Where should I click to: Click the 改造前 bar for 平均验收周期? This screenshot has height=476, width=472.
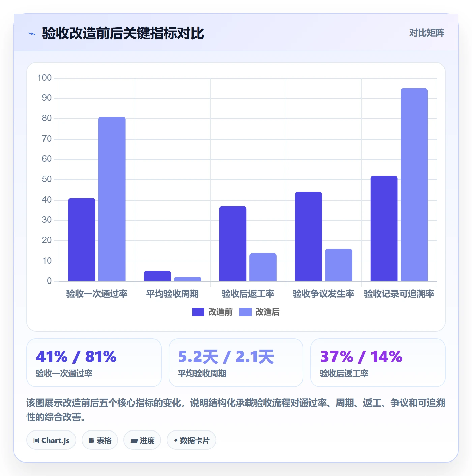coord(157,276)
